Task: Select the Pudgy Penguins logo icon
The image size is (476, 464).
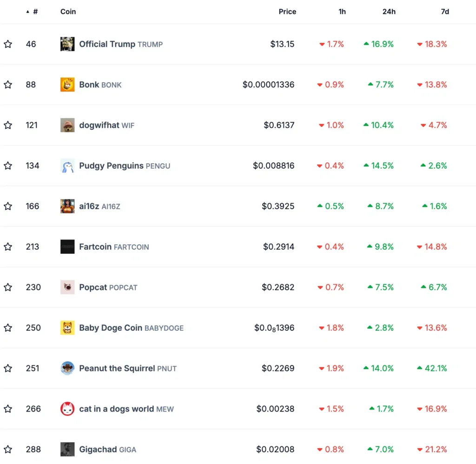Action: point(67,166)
